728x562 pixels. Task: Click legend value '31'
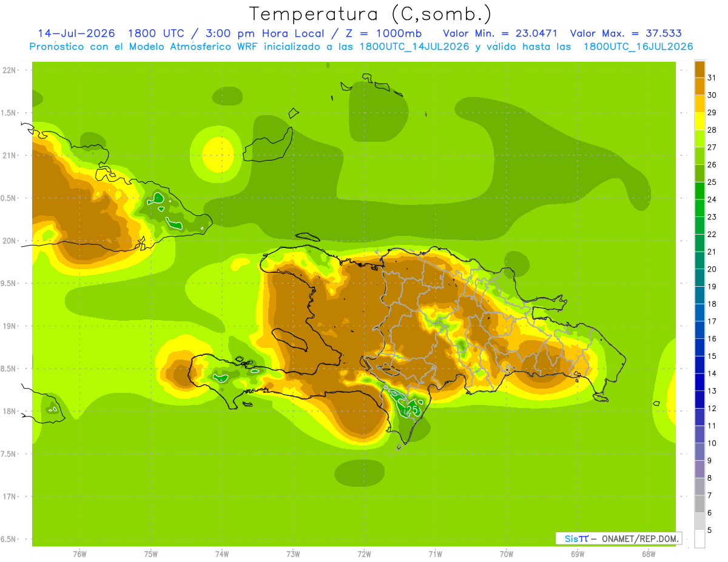point(712,77)
